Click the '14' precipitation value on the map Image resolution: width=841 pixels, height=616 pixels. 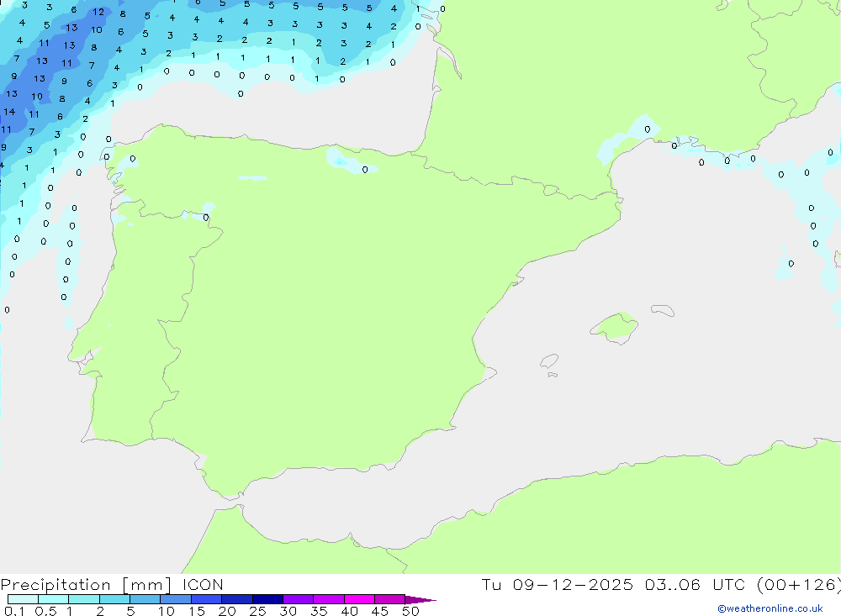[x=9, y=112]
